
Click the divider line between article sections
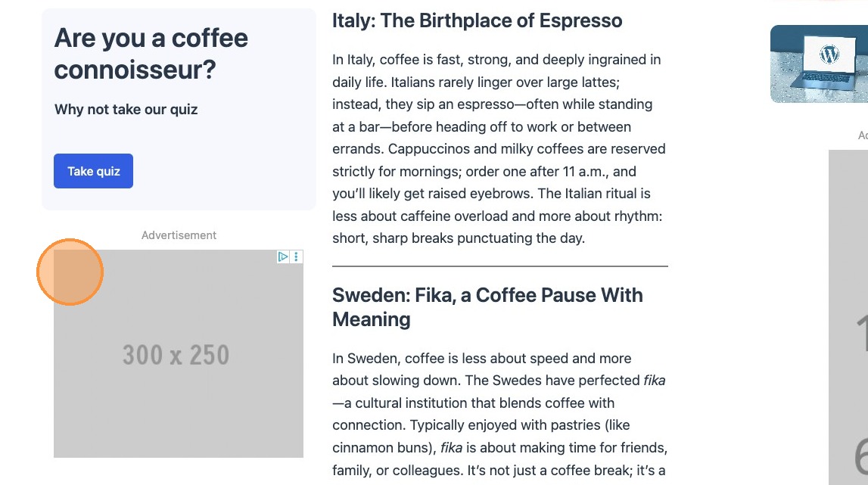coord(499,266)
